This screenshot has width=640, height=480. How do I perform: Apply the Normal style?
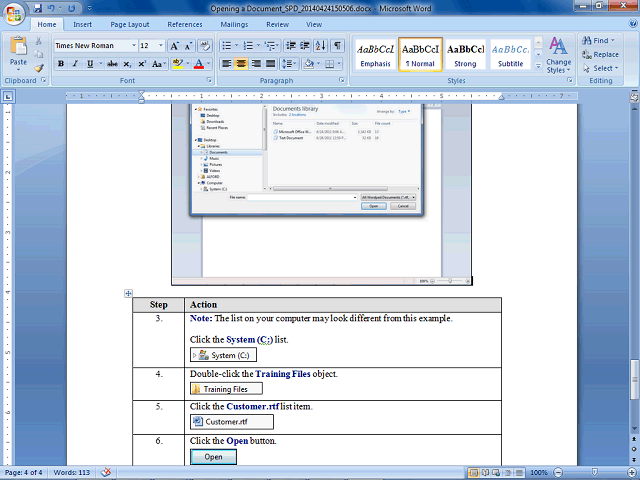click(420, 55)
